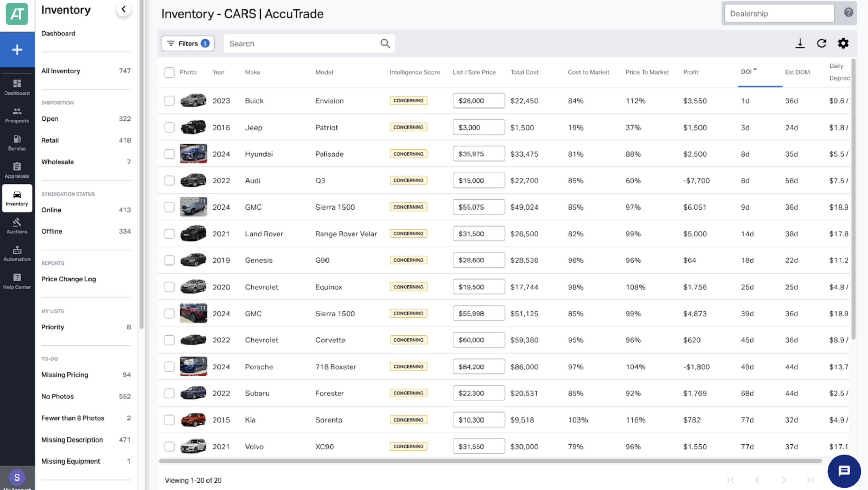Open the Price Change Log report
This screenshot has height=490, width=868.
click(x=68, y=279)
